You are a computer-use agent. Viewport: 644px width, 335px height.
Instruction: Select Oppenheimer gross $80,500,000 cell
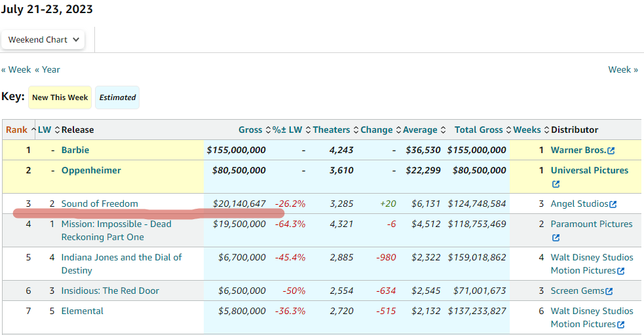[238, 171]
